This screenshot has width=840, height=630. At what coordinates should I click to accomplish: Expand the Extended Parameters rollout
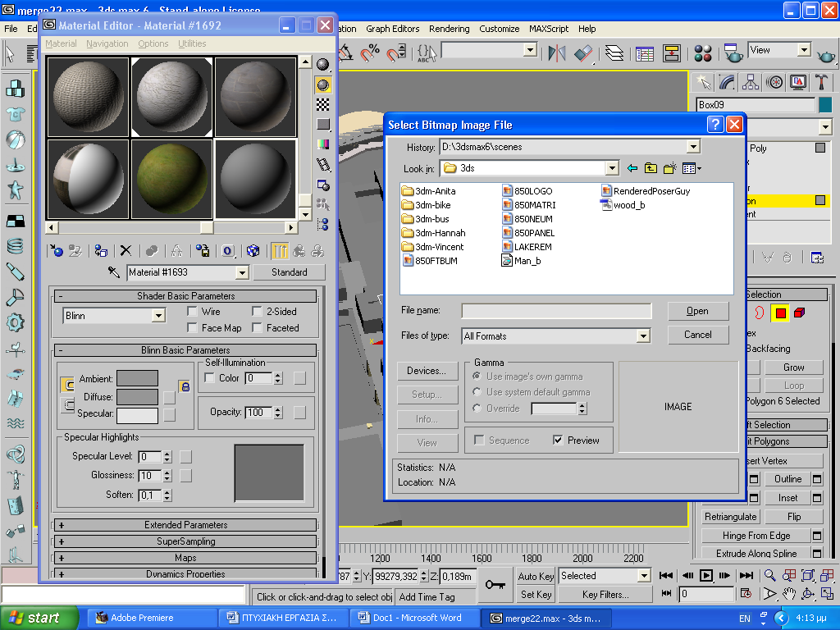pos(186,525)
